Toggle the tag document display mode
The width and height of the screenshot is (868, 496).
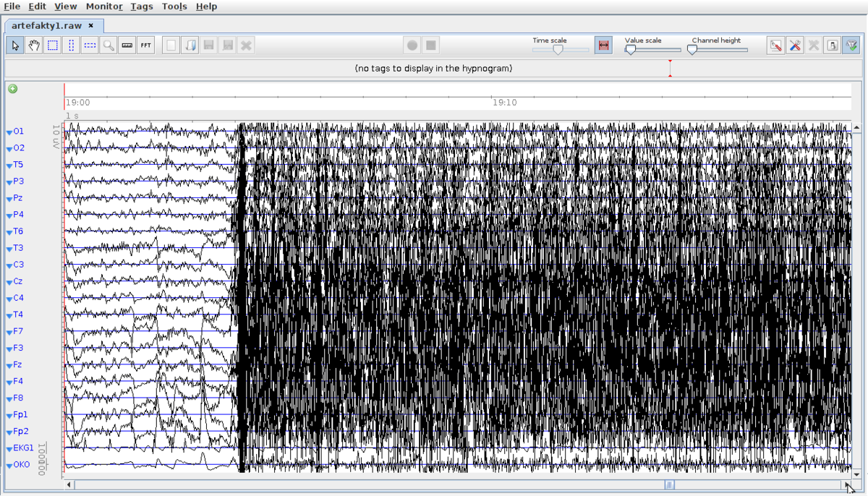[831, 45]
